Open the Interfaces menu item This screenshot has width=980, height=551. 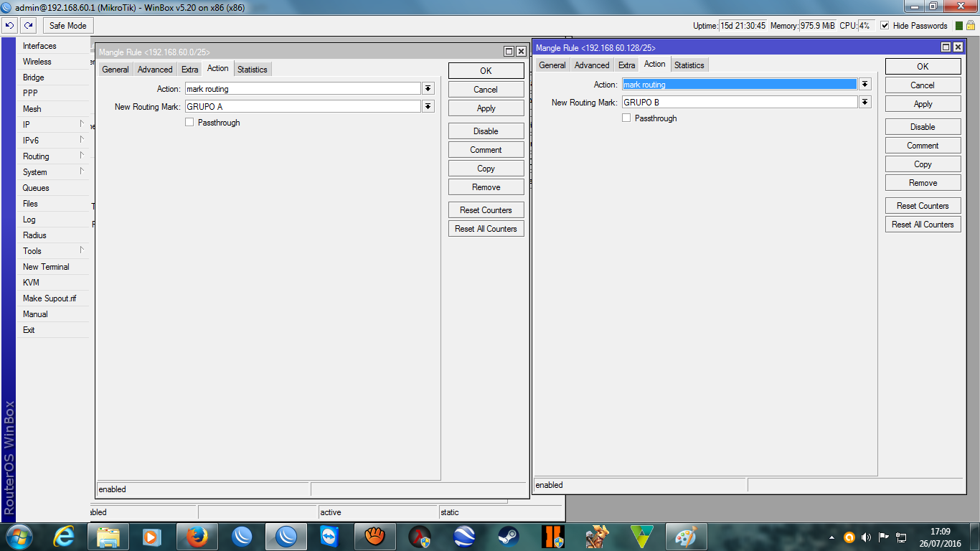click(54, 46)
